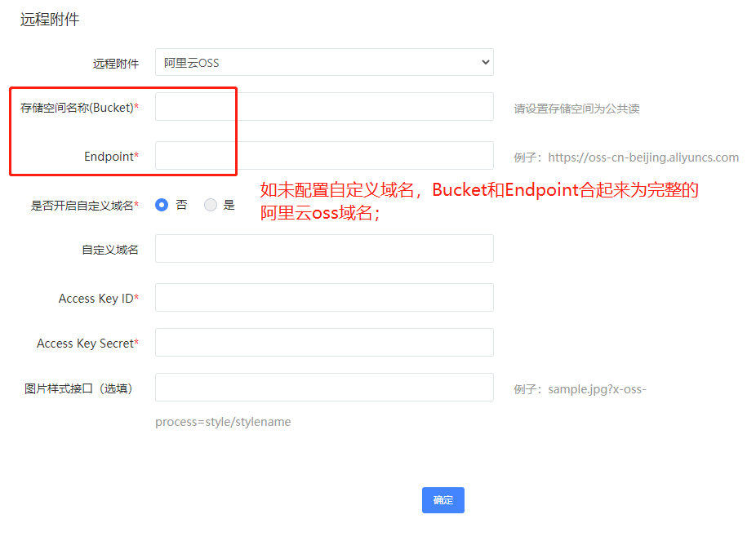Click the process=style/stylename hint text

223,422
